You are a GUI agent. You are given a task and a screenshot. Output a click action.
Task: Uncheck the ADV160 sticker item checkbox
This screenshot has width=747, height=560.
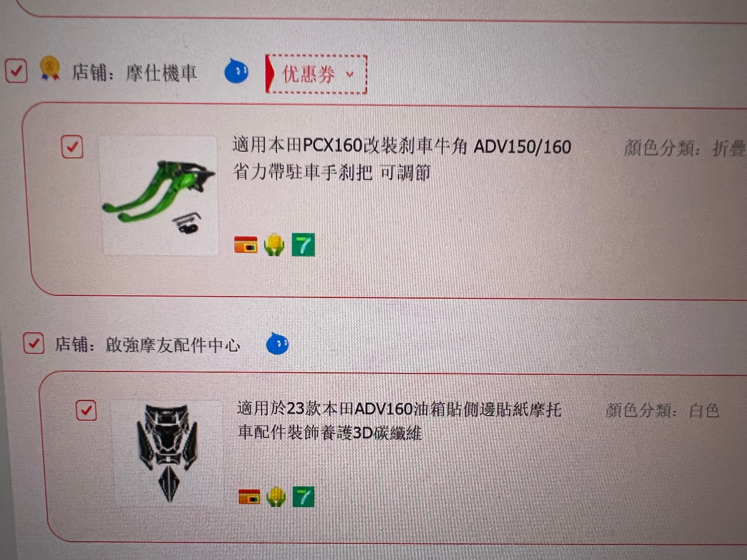pyautogui.click(x=86, y=411)
